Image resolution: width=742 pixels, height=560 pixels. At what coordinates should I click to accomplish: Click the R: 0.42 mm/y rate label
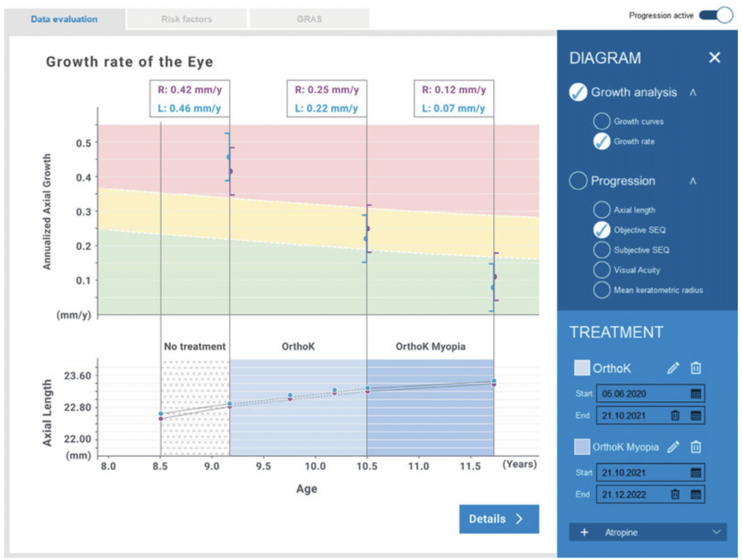pos(190,90)
